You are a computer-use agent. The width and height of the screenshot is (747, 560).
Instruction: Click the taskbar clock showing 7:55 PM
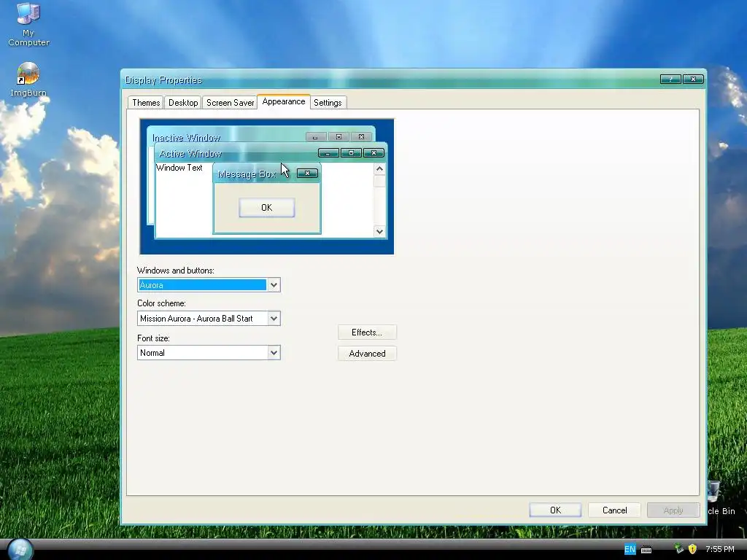coord(720,549)
